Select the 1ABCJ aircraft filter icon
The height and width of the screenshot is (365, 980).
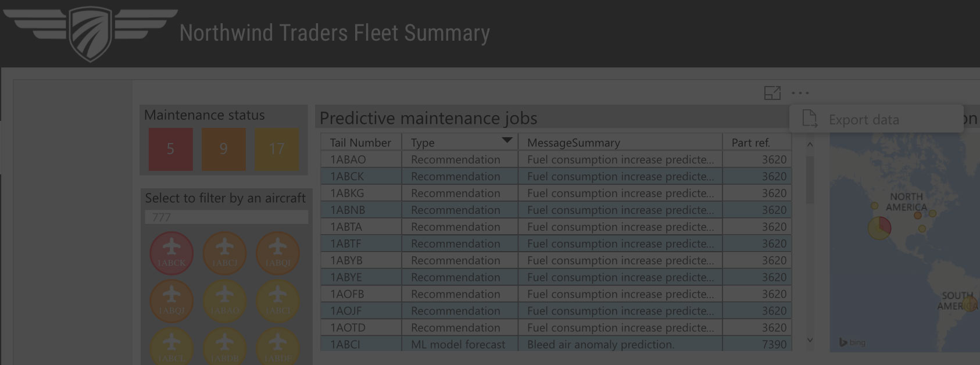pyautogui.click(x=224, y=254)
